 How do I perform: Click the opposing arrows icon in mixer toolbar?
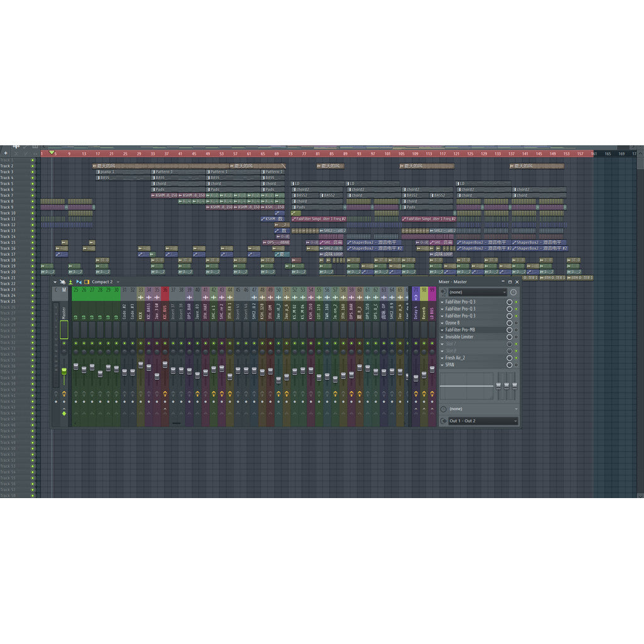point(79,282)
